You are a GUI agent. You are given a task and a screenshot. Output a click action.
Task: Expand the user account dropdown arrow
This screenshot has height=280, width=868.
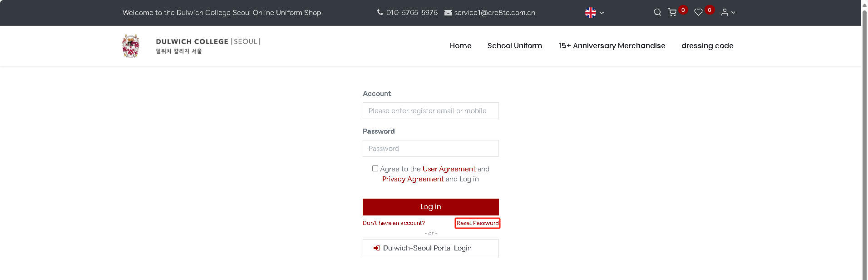(733, 13)
